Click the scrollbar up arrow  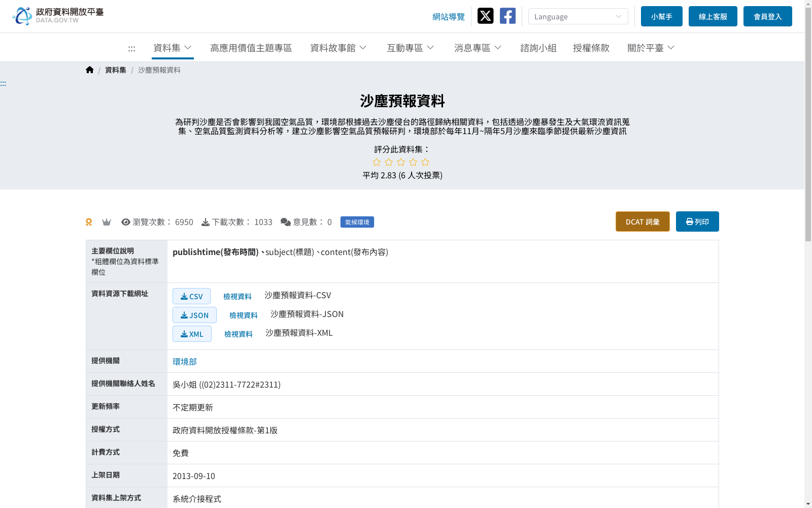[808, 4]
